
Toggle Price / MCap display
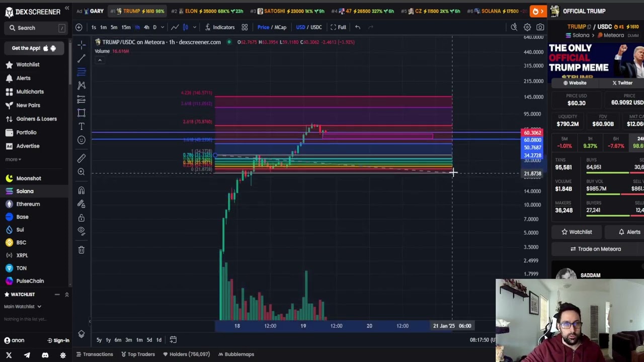(x=272, y=27)
